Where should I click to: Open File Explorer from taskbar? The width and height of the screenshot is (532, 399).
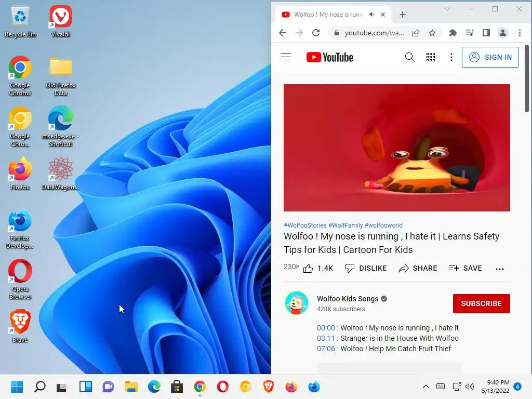pos(131,387)
